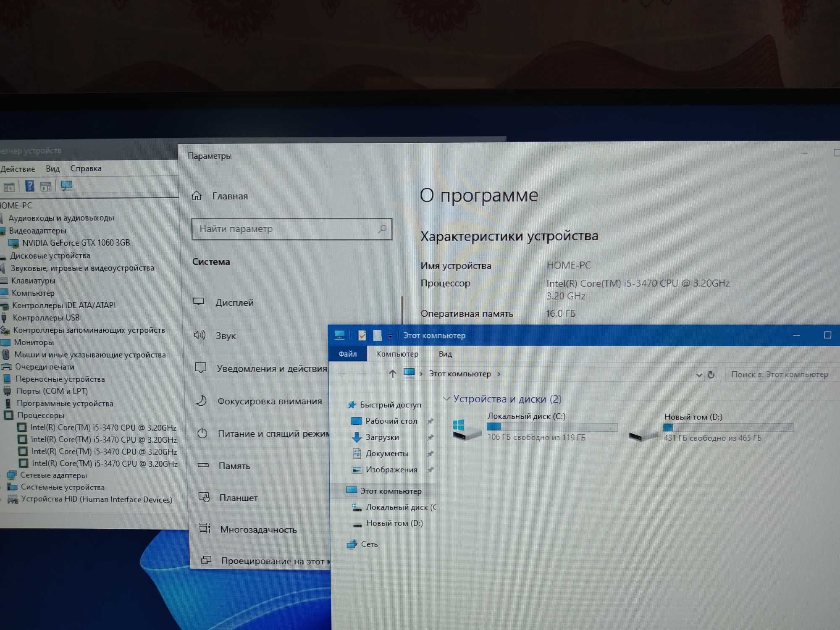Select Процессоры category in Device Manager
Viewport: 840px width, 630px height.
coord(40,415)
